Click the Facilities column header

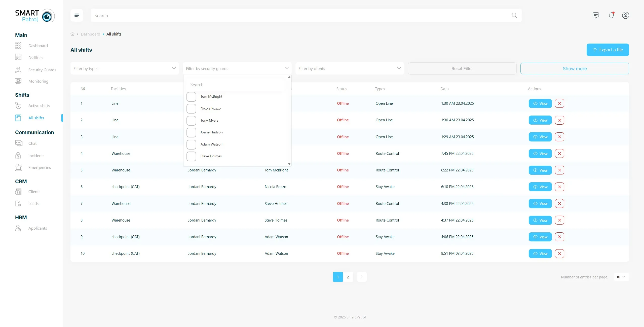118,89
